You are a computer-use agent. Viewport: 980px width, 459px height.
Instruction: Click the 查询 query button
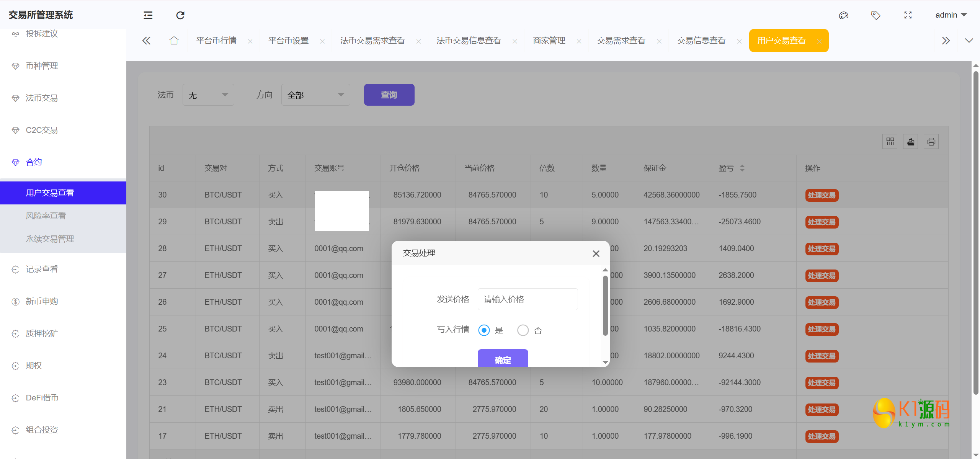(x=389, y=95)
